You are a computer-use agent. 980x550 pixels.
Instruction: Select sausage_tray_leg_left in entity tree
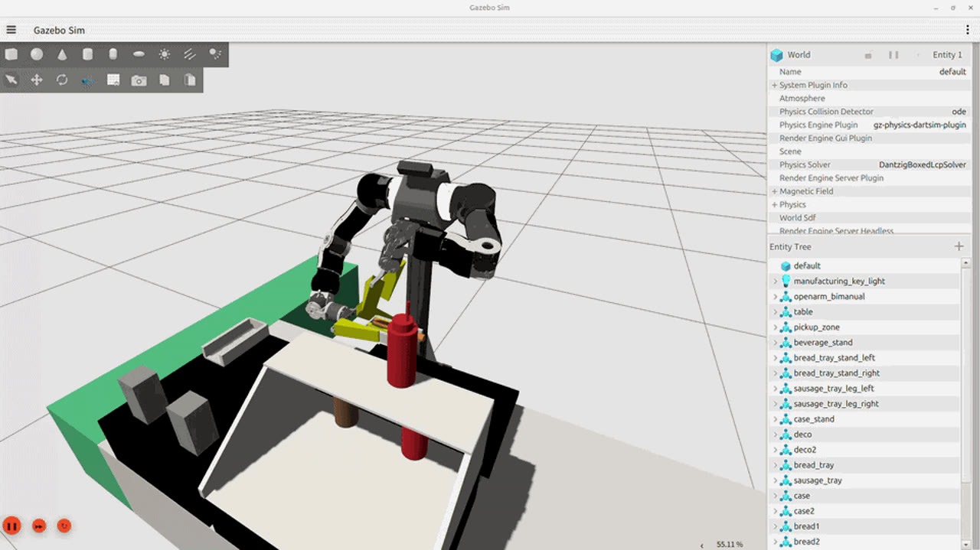point(864,388)
